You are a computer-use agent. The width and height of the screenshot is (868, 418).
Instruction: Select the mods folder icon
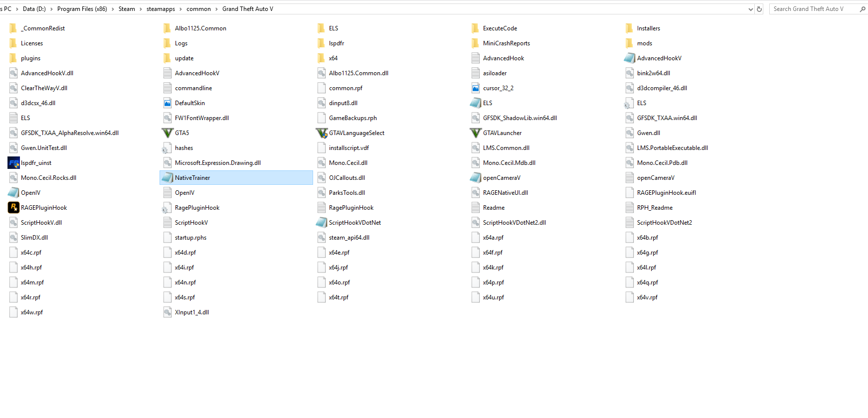coord(630,43)
